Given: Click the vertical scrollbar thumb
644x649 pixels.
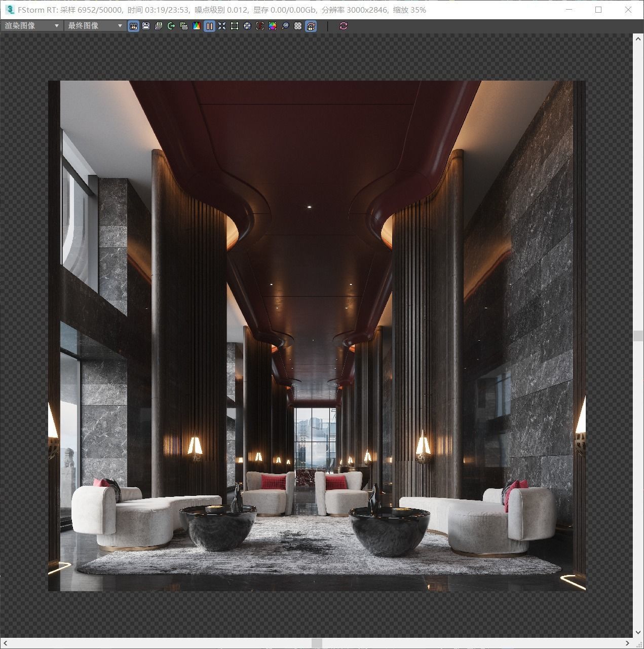Looking at the screenshot, I should point(638,336).
